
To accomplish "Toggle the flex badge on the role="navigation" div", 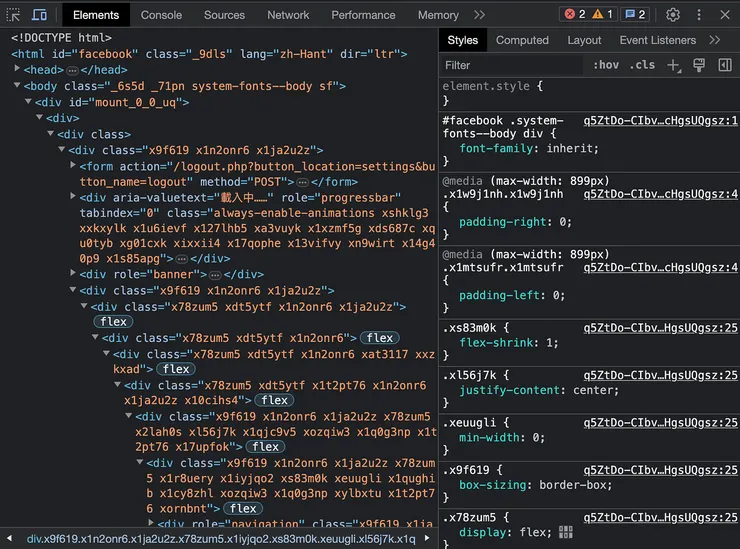I will click(242, 508).
